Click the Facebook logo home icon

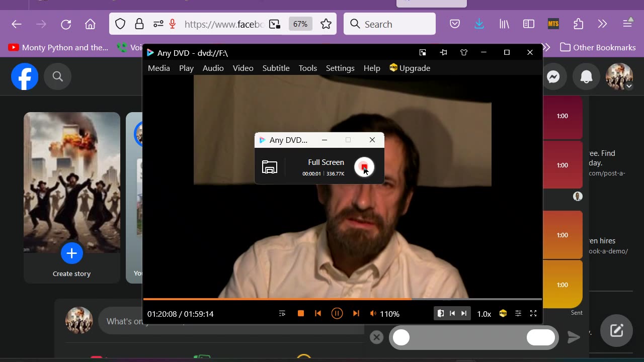point(25,76)
